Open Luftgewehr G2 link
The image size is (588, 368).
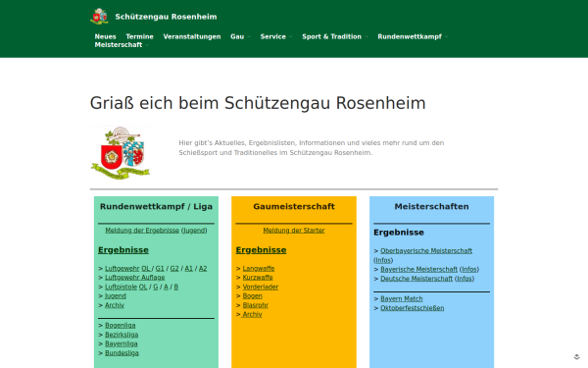point(174,268)
